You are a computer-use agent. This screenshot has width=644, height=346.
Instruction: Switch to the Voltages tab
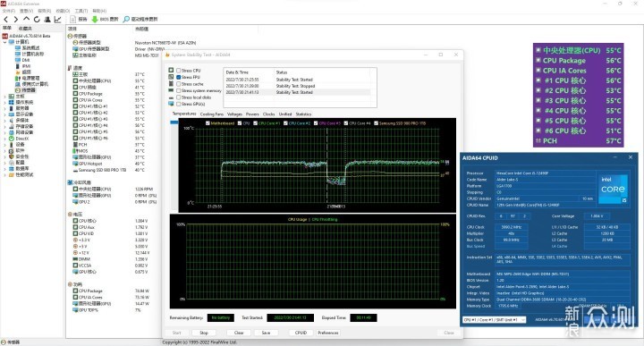click(234, 114)
